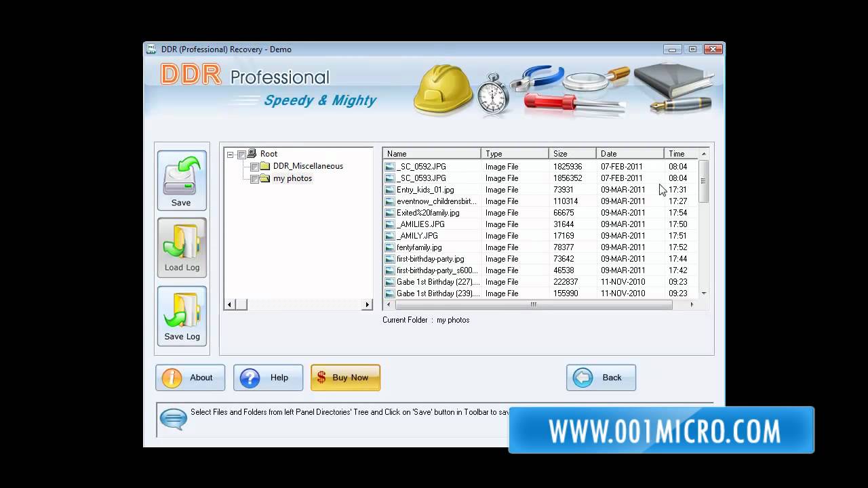Select the DDR_Miscellaneous tree label
The width and height of the screenshot is (868, 488).
[x=308, y=166]
